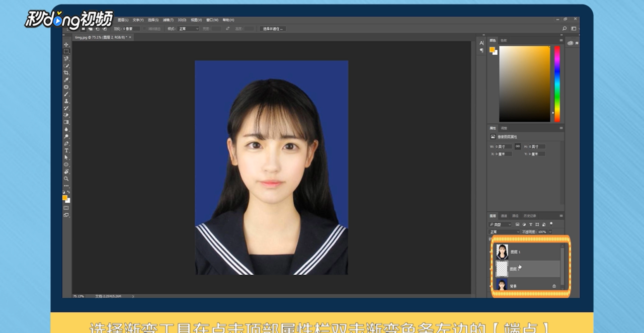Viewport: 644px width, 333px height.
Task: Click the lock icon on the 背景 layer
Action: click(x=554, y=286)
